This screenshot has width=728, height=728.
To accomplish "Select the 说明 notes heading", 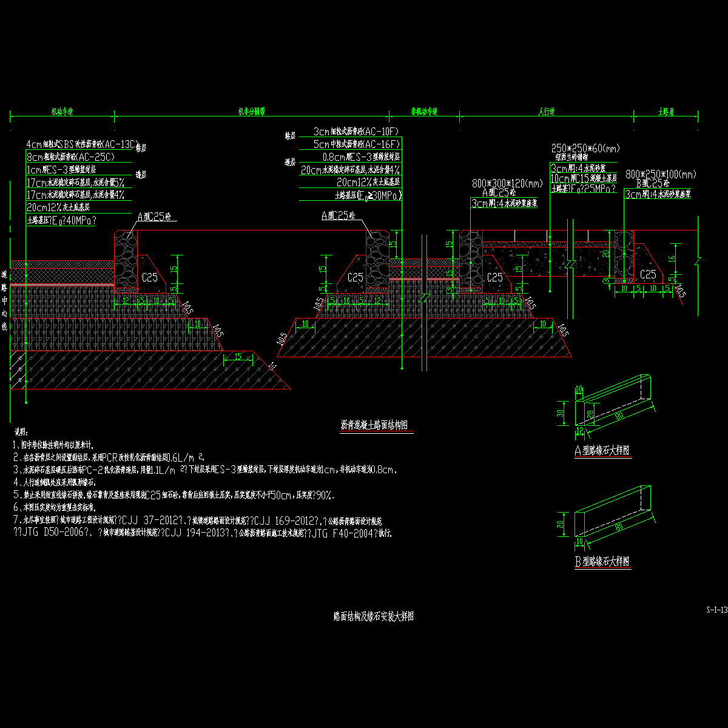I will (21, 433).
